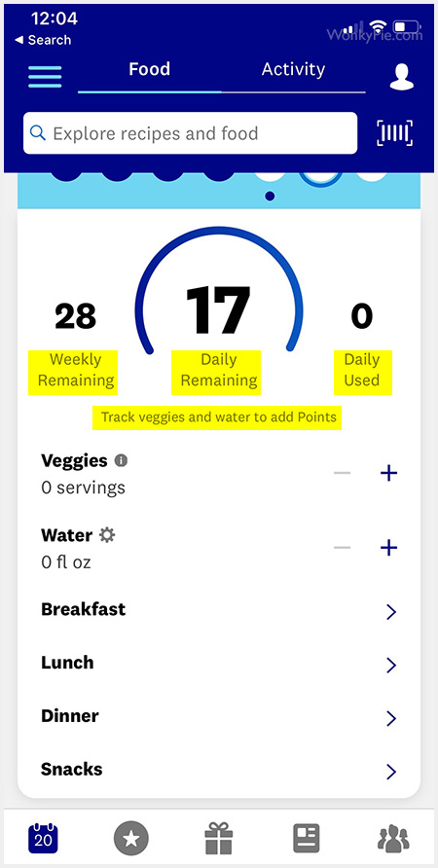Switch to the Activity tab
Image resolution: width=438 pixels, height=868 pixels.
[293, 69]
